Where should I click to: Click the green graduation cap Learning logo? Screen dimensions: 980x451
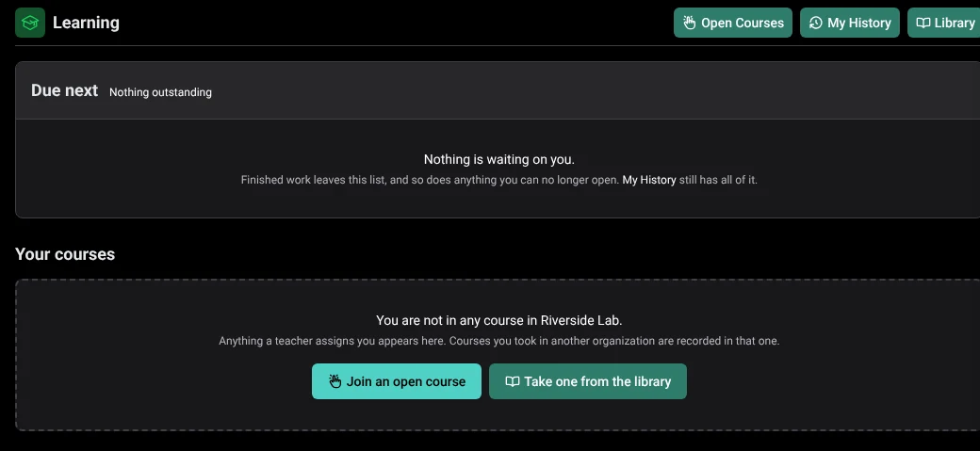point(30,23)
